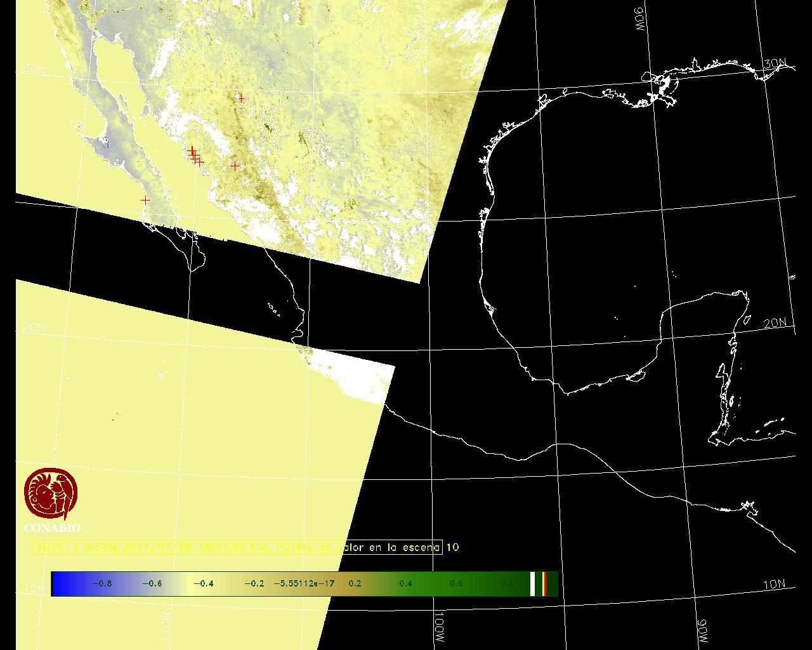Click the 110W longitude label at bottom
The height and width of the screenshot is (650, 812).
(x=164, y=627)
